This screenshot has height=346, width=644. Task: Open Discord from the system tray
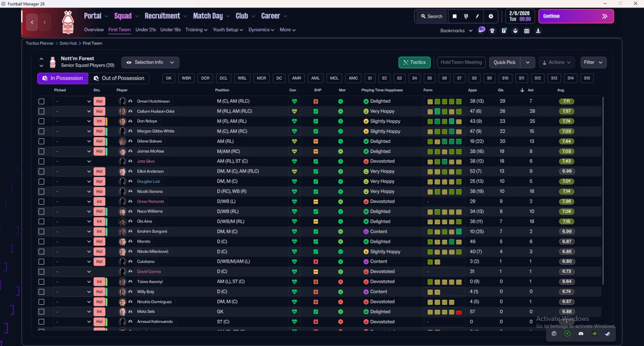581,333
